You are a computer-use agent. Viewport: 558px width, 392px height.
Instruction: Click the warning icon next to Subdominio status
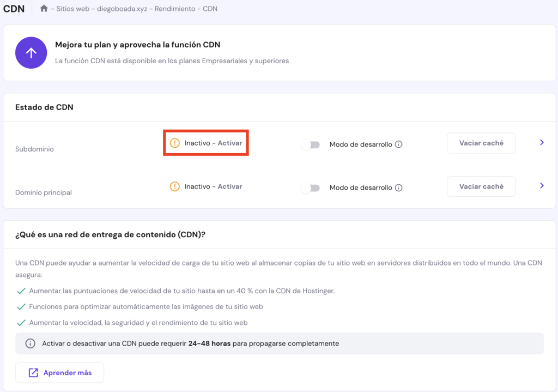pyautogui.click(x=175, y=142)
